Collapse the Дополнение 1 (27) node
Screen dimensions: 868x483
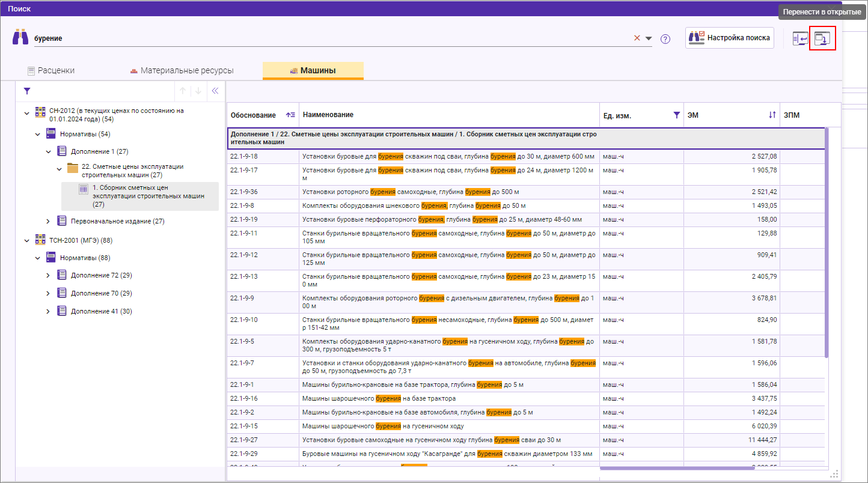point(48,151)
